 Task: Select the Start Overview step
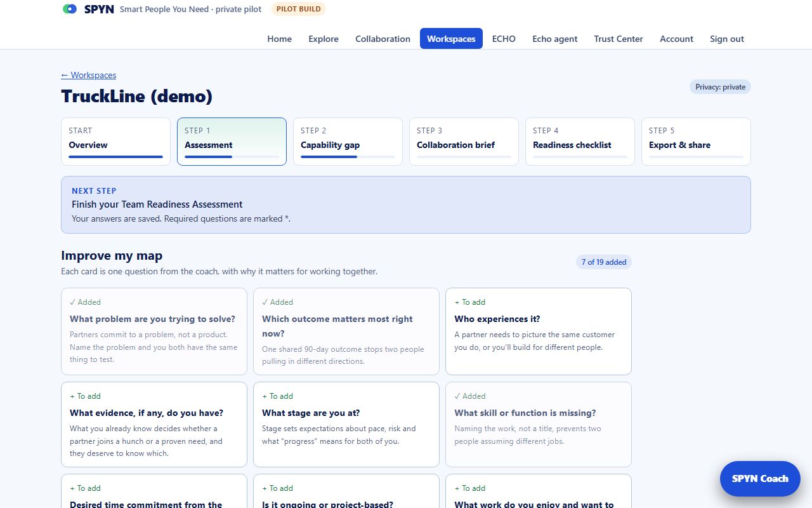[115, 142]
